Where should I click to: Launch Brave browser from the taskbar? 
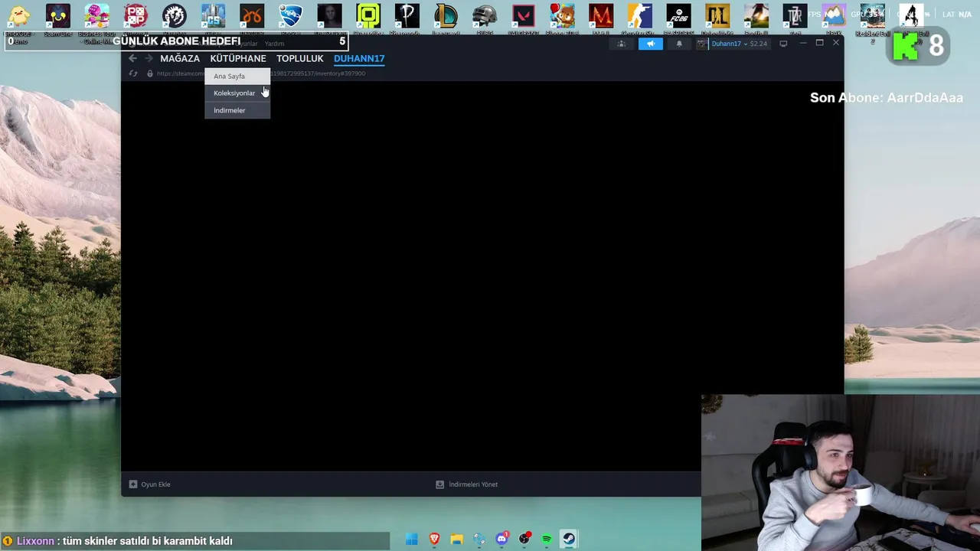(x=434, y=540)
